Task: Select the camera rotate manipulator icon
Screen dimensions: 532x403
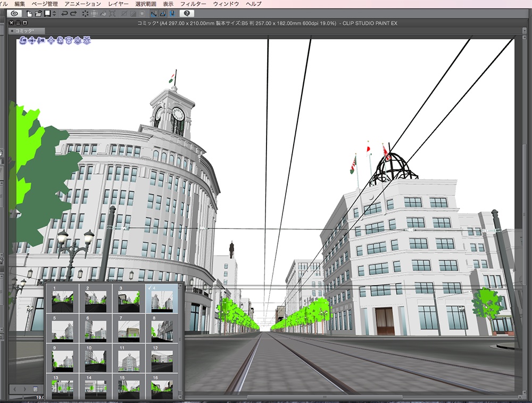Action: 23,41
